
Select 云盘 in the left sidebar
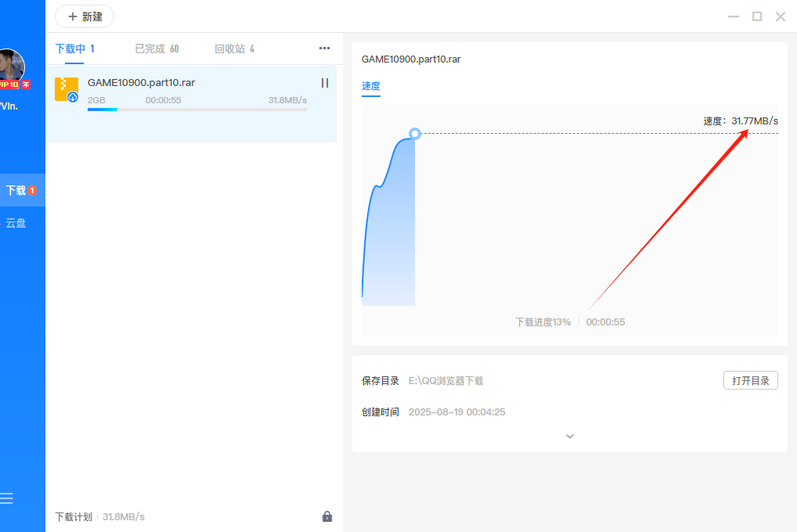(x=15, y=223)
